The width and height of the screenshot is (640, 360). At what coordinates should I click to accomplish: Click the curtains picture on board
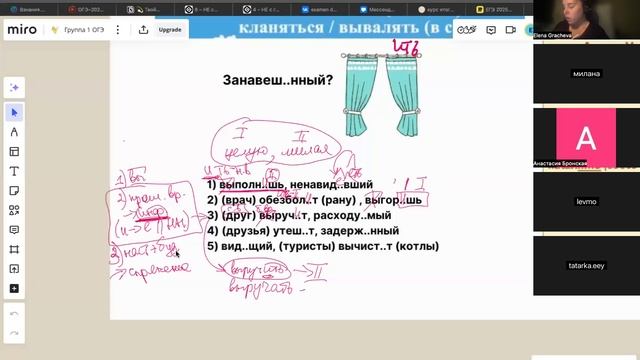click(x=381, y=95)
